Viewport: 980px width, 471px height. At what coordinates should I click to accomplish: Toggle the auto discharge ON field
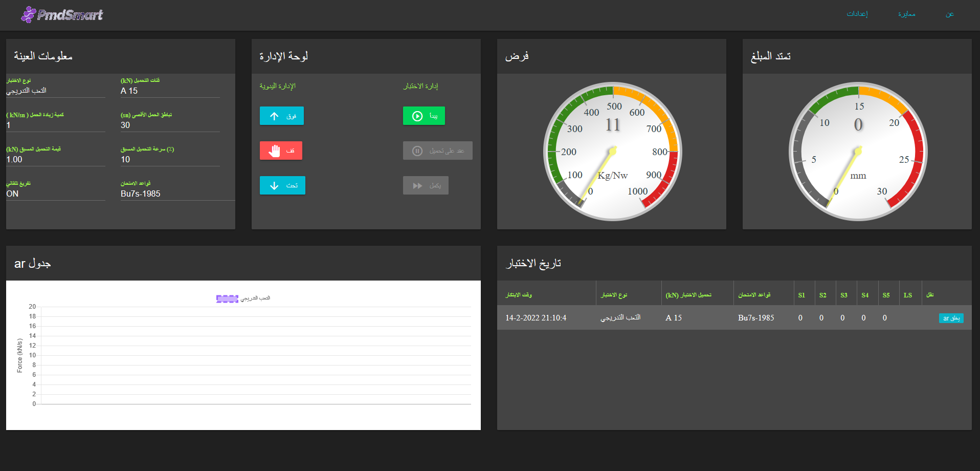click(55, 194)
